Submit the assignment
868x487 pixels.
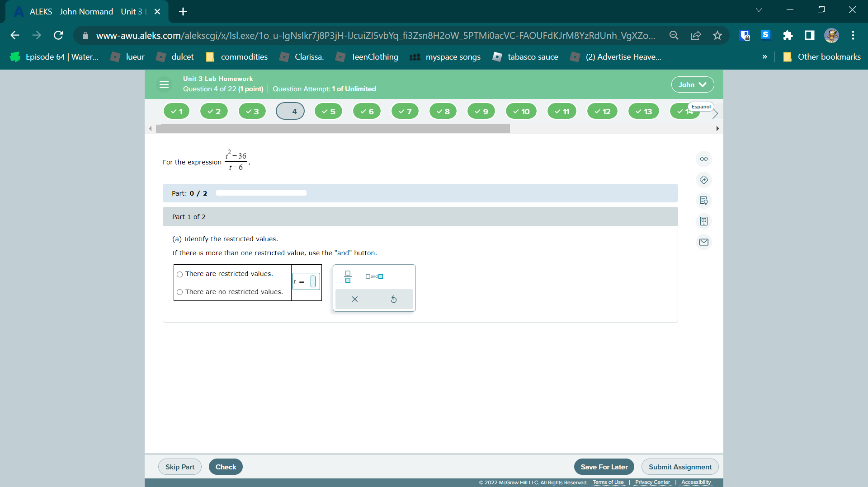[680, 467]
